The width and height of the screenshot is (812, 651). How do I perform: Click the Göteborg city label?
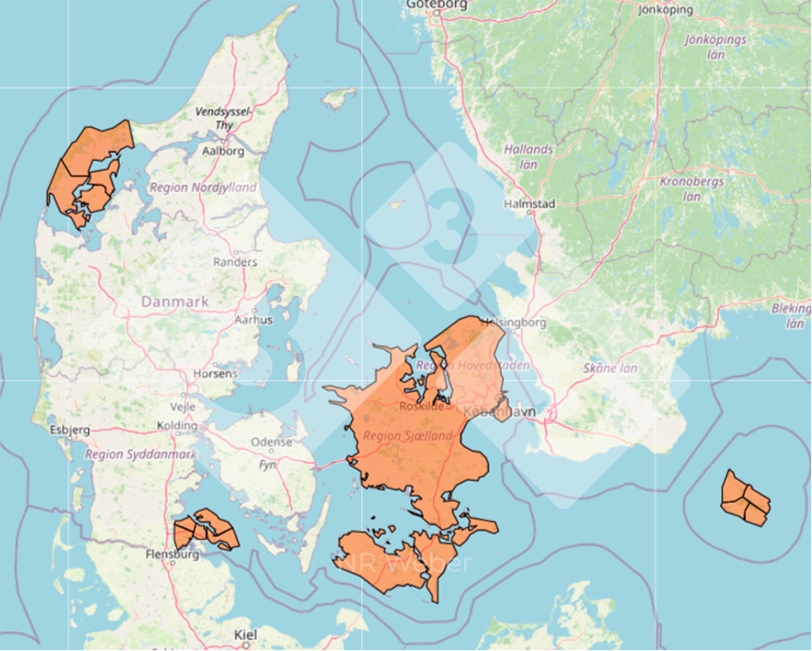coord(436,5)
